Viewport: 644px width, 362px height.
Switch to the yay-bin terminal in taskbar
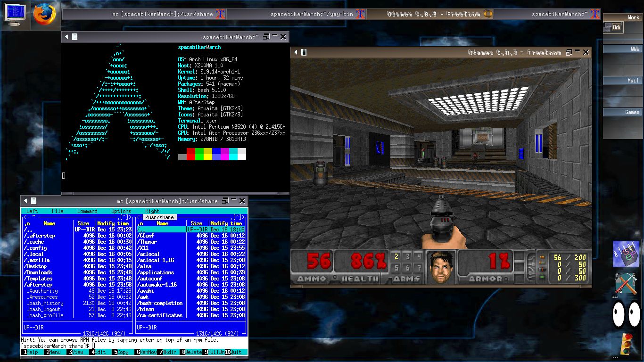tap(297, 14)
